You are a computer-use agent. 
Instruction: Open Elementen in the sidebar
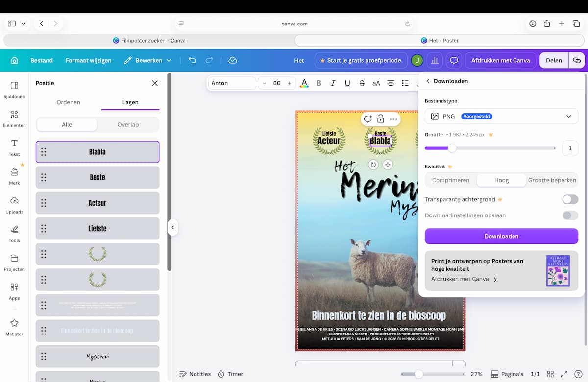14,119
